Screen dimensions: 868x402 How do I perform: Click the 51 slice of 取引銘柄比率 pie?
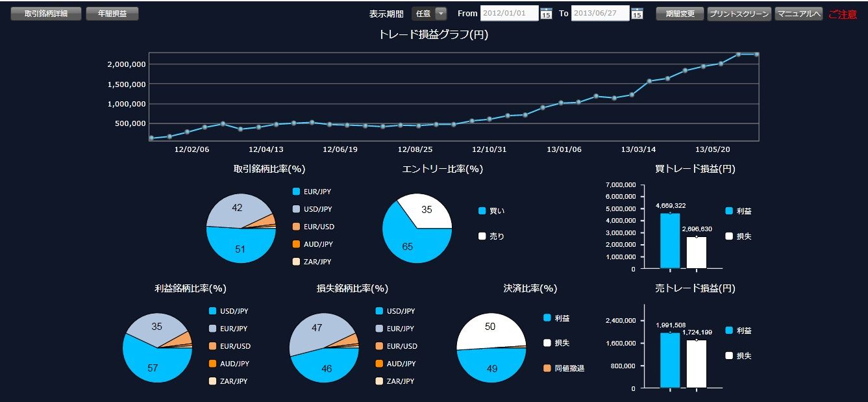tap(240, 245)
